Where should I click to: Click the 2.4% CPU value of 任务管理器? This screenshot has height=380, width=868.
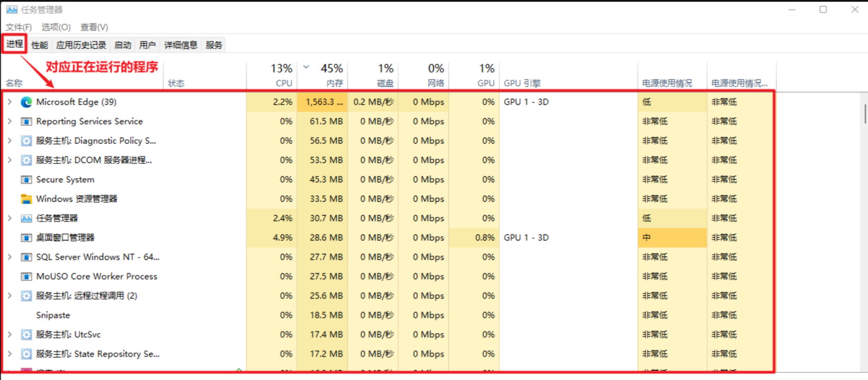pyautogui.click(x=283, y=218)
